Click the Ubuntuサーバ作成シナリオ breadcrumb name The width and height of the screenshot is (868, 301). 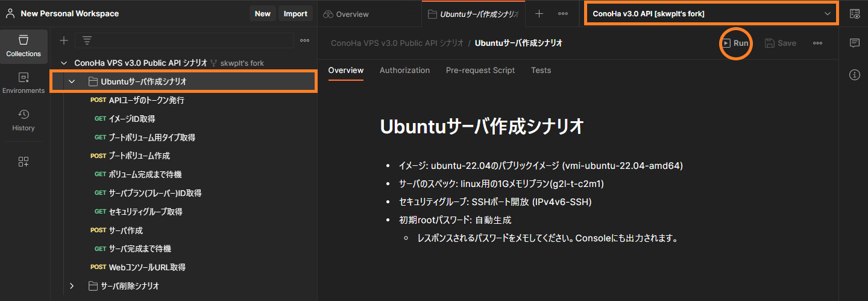(519, 43)
